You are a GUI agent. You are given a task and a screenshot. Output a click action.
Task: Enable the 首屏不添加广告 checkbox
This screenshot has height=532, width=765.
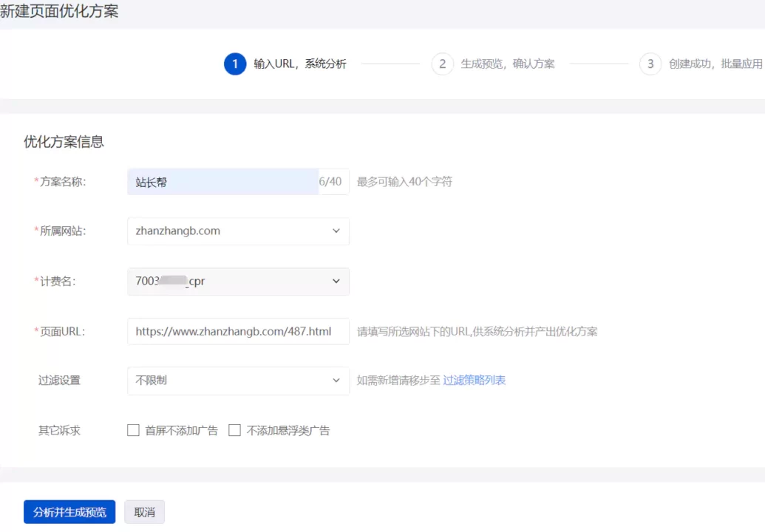[134, 430]
